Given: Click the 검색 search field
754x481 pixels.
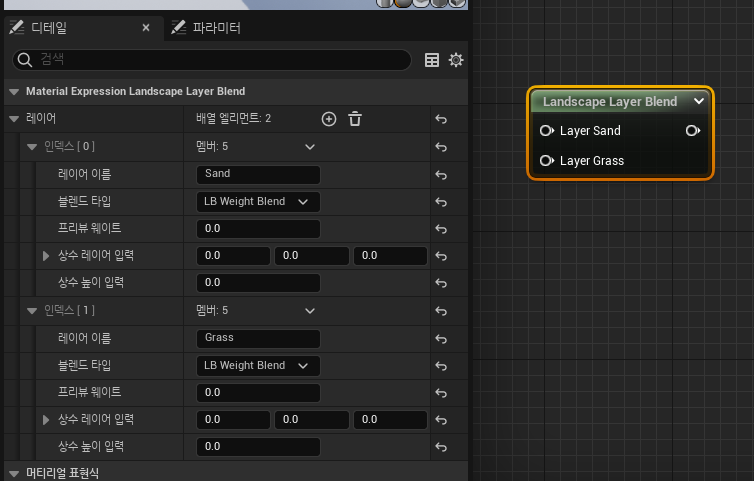Looking at the screenshot, I should pos(212,60).
